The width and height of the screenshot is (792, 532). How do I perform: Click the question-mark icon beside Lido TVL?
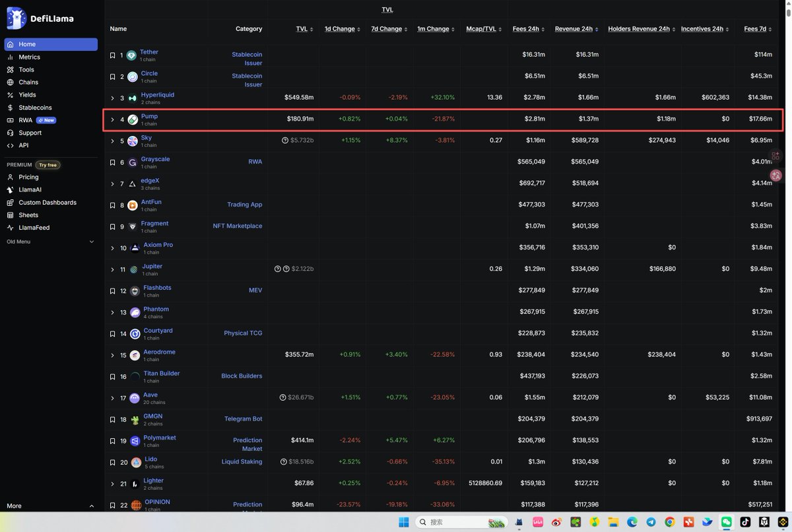click(x=284, y=462)
